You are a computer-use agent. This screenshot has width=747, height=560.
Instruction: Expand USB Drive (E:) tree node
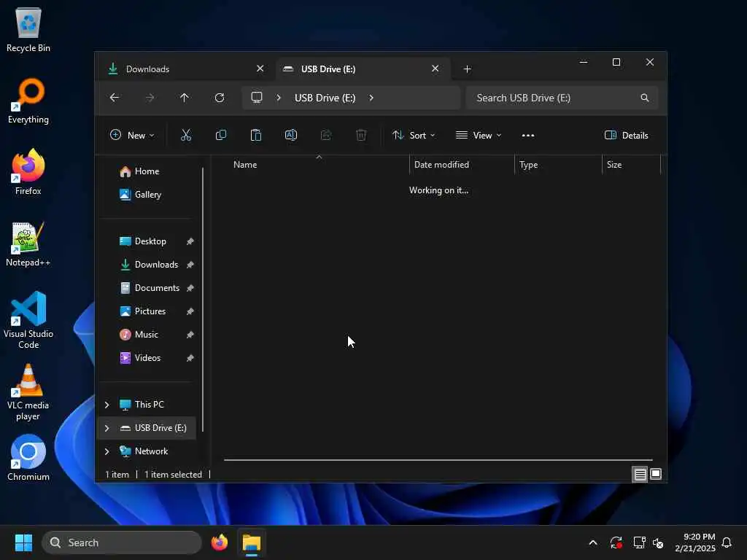tap(107, 428)
